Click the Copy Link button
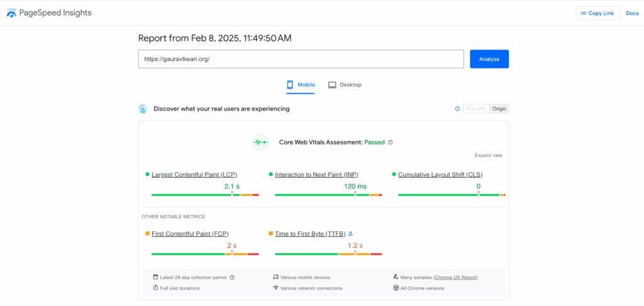The width and height of the screenshot is (644, 306). coord(597,13)
